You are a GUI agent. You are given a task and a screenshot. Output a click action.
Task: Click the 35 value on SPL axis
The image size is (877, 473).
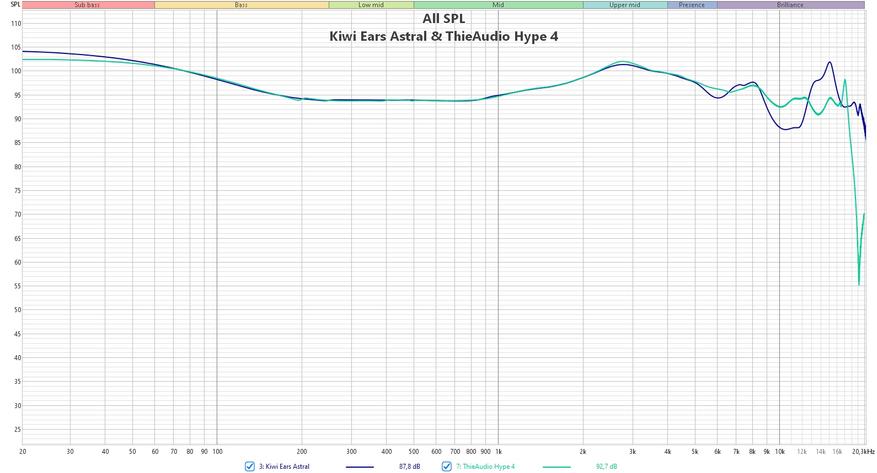(17, 382)
